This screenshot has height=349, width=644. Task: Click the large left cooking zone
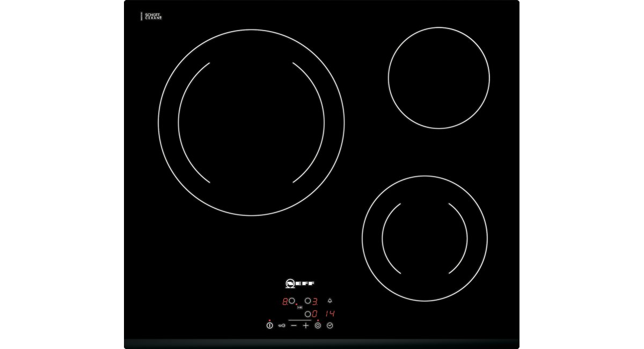[251, 122]
